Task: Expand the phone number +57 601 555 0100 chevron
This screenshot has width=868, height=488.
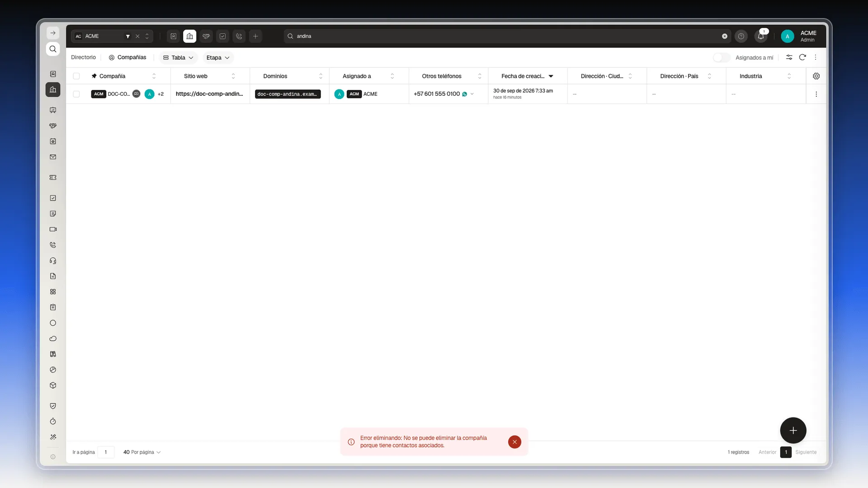Action: coord(472,94)
